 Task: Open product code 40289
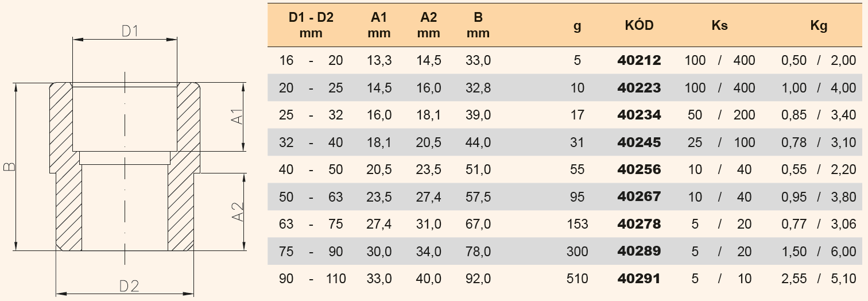pyautogui.click(x=639, y=251)
